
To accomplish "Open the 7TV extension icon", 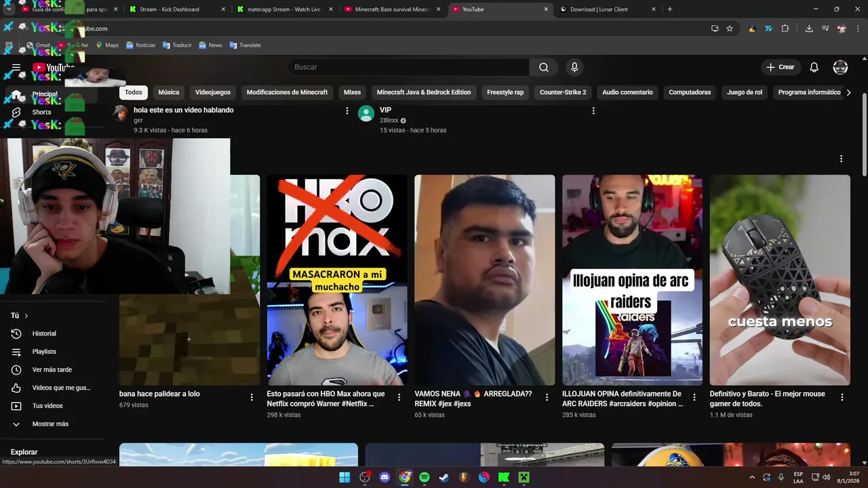I will (768, 28).
